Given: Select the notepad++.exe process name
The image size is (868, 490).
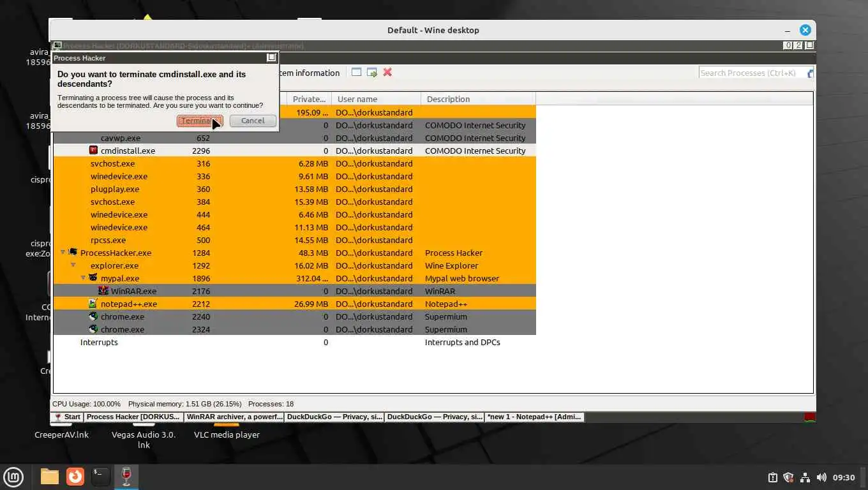Looking at the screenshot, I should (x=129, y=304).
